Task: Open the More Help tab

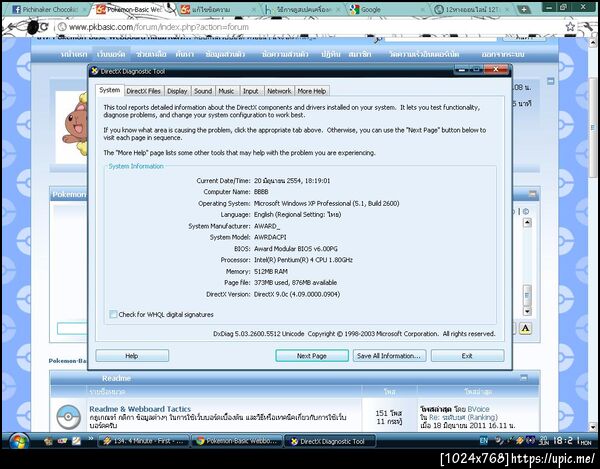Action: 312,91
